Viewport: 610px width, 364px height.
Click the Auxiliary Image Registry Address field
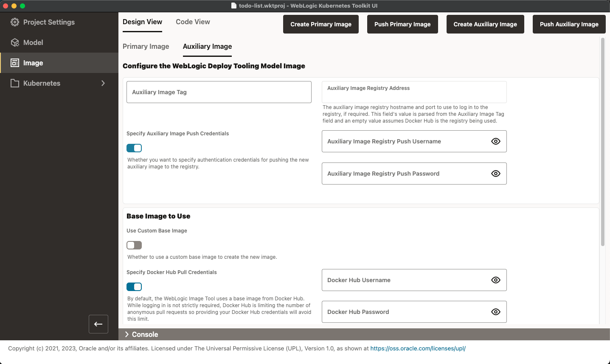(x=414, y=92)
